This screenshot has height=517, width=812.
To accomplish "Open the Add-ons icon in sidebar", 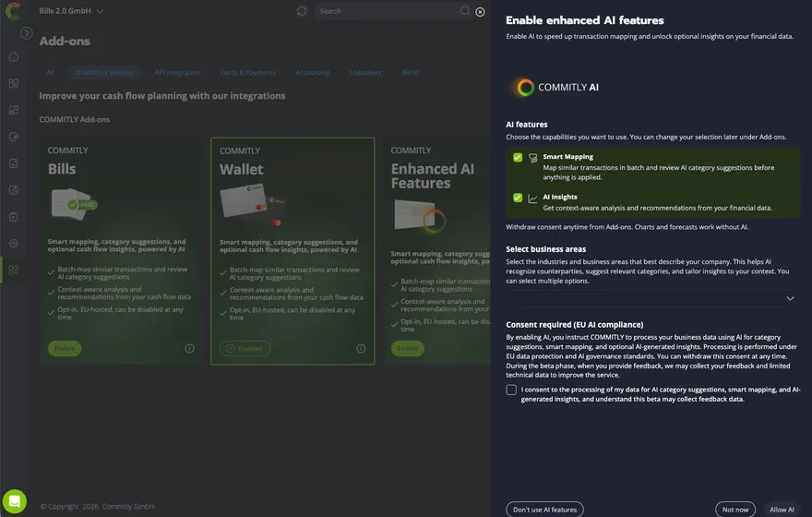I will (x=14, y=270).
